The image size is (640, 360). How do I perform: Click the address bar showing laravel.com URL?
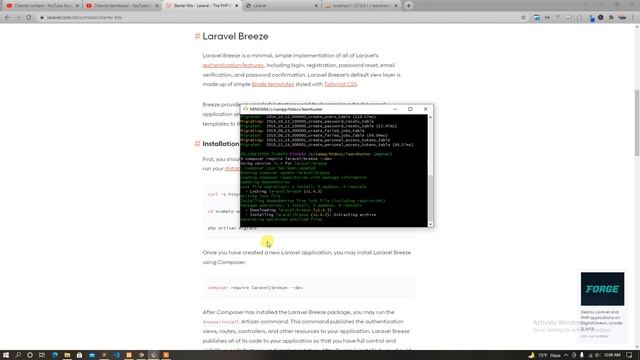(282, 18)
